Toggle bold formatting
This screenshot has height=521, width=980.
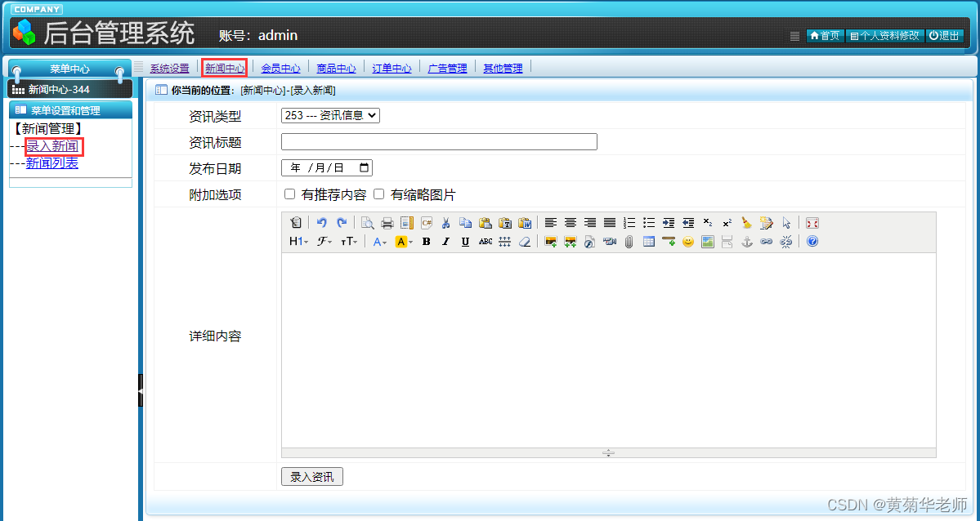click(427, 242)
